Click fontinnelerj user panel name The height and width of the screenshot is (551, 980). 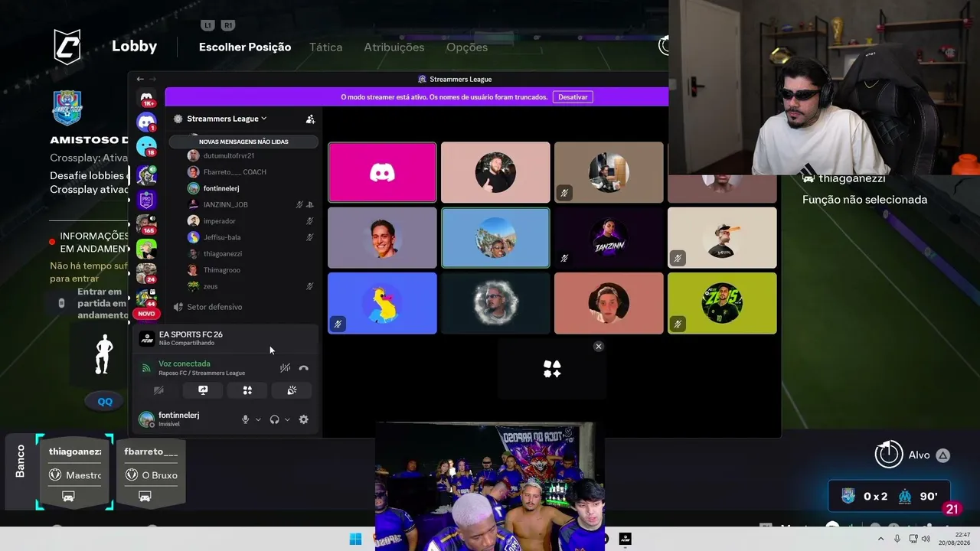(x=178, y=415)
